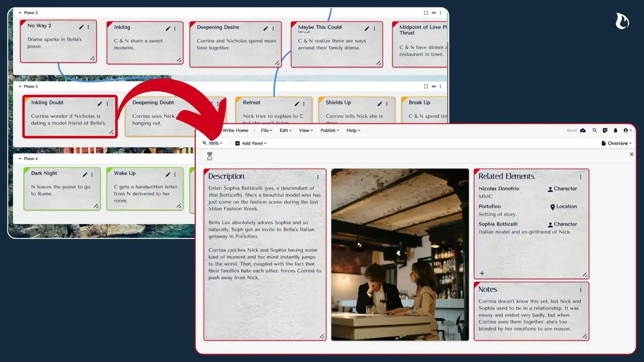This screenshot has width=644, height=362.
Task: Click the pencil icon on the 'Shields Up' card
Action: point(380,104)
